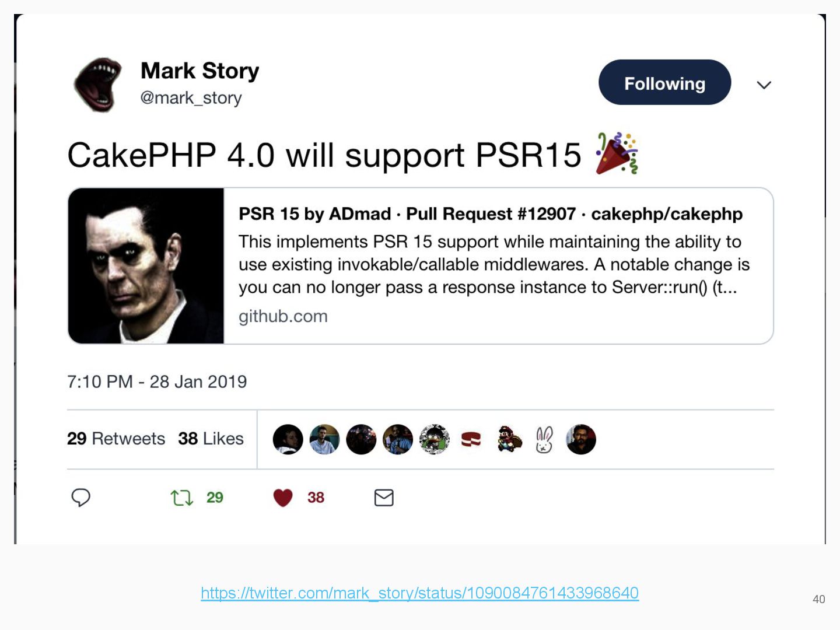
Task: Click the white bunny liker avatar
Action: tap(544, 439)
